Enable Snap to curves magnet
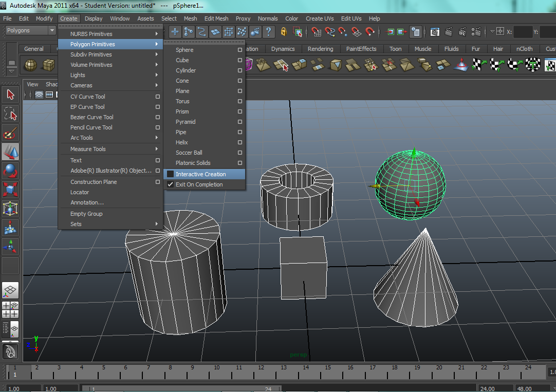The height and width of the screenshot is (392, 556). (329, 32)
